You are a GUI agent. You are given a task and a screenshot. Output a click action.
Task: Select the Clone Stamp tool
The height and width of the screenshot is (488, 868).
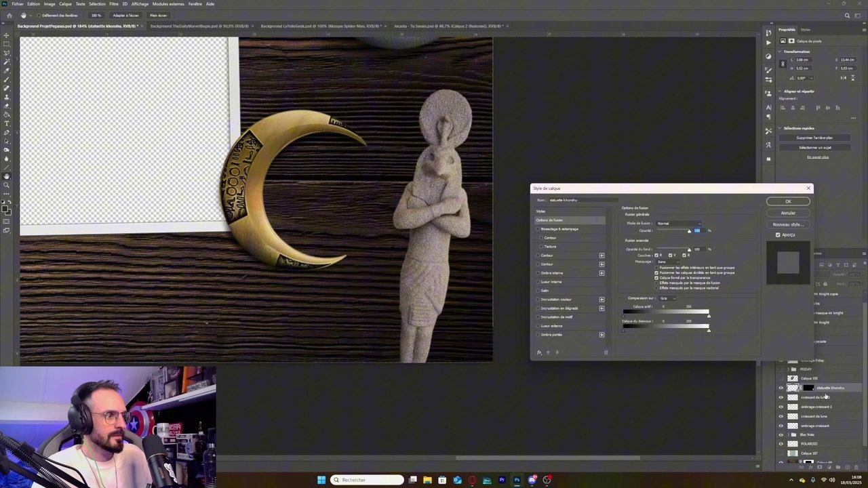(x=7, y=97)
